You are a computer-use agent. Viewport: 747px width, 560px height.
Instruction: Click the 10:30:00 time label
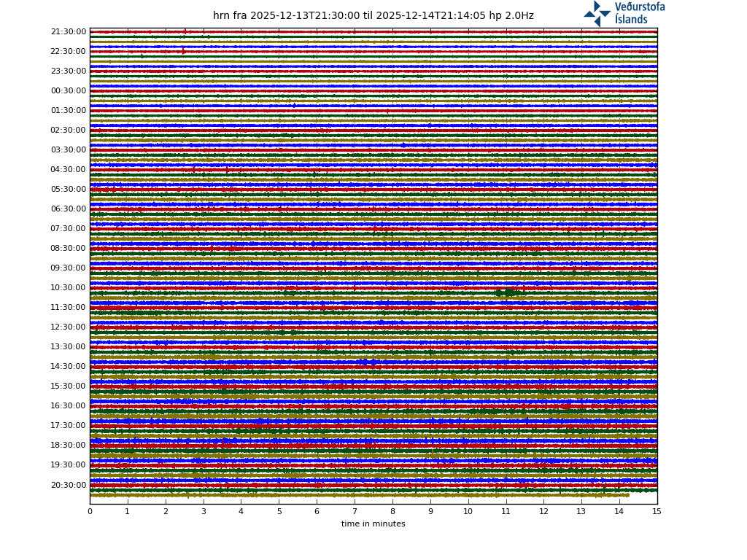tap(69, 288)
